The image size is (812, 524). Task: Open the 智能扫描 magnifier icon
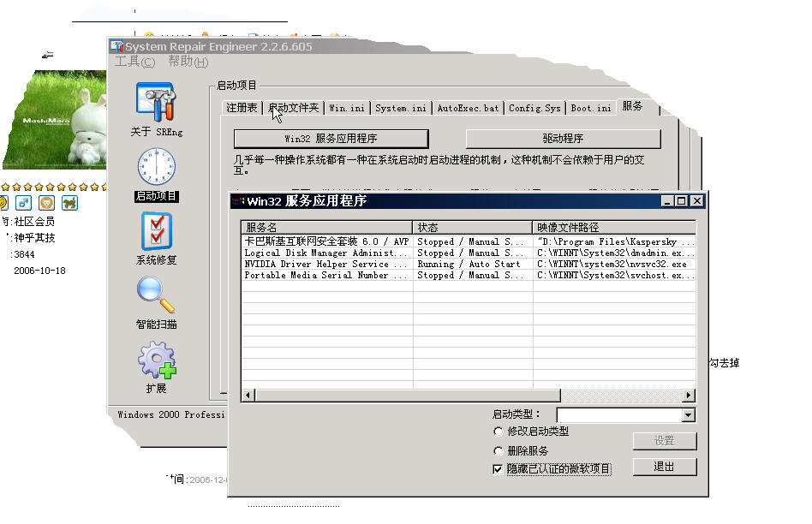pos(156,295)
